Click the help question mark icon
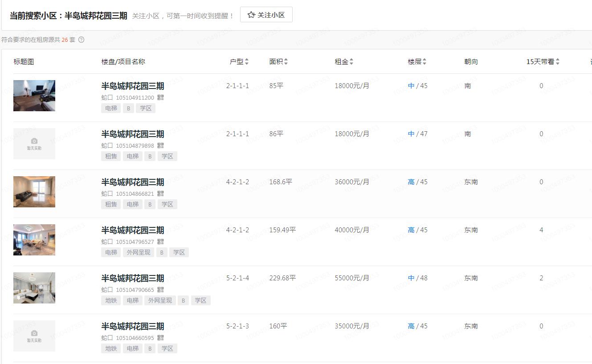The width and height of the screenshot is (592, 364). 81,40
